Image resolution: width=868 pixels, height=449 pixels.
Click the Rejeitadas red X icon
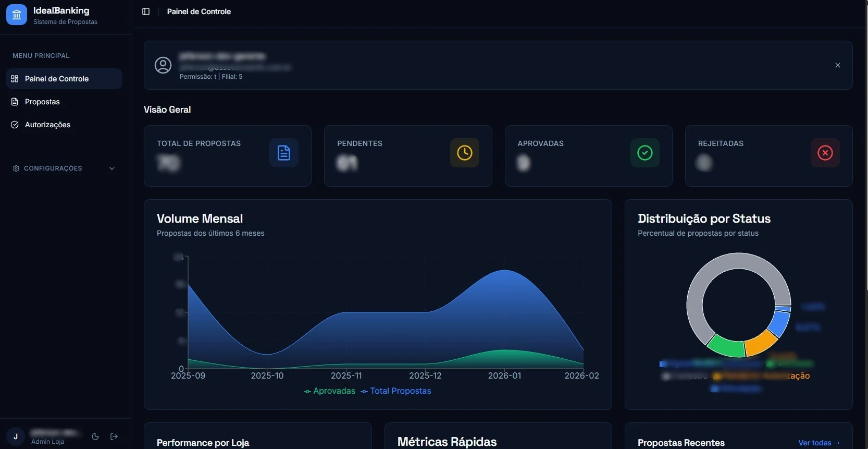pos(825,153)
